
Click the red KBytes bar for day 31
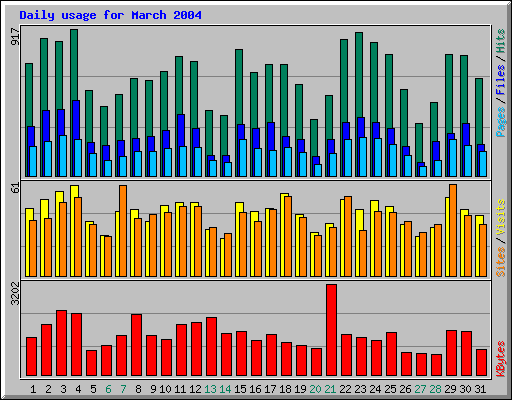[x=482, y=363]
